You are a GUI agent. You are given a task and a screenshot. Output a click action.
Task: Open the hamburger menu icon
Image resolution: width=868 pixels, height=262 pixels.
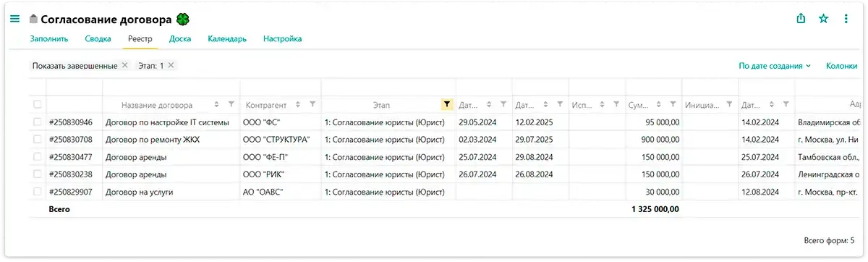click(x=14, y=19)
